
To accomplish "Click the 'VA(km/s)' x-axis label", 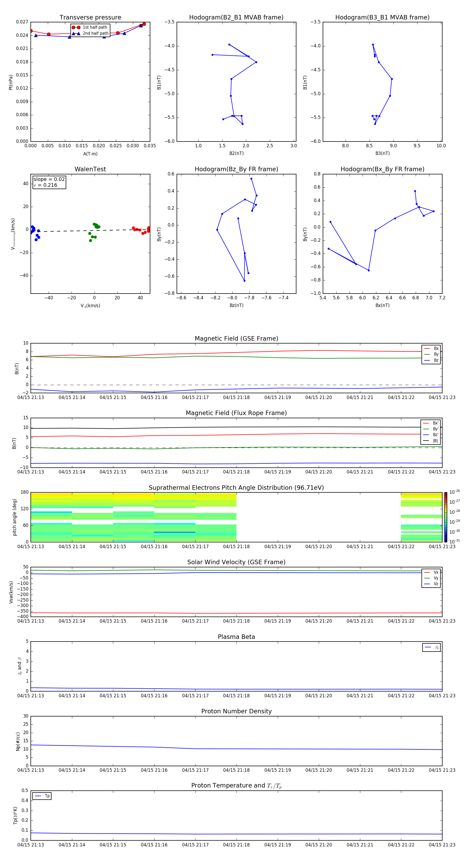I will click(90, 306).
